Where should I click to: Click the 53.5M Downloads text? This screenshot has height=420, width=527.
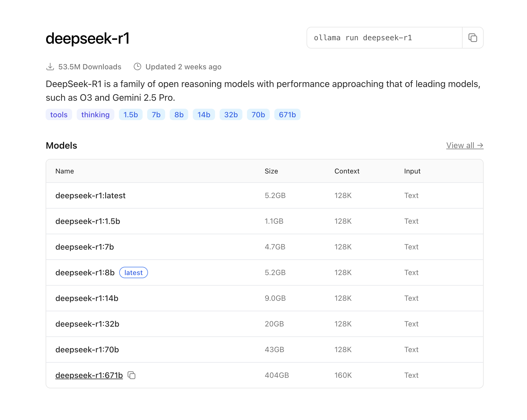coord(90,67)
